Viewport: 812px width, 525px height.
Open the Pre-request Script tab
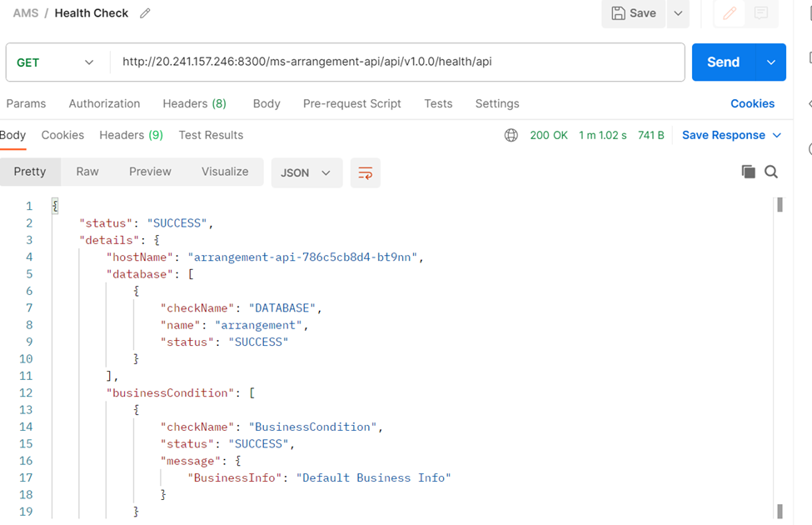[351, 103]
